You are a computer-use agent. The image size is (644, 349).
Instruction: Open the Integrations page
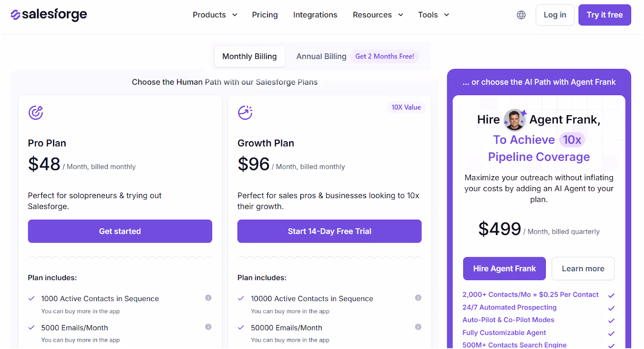tap(315, 15)
